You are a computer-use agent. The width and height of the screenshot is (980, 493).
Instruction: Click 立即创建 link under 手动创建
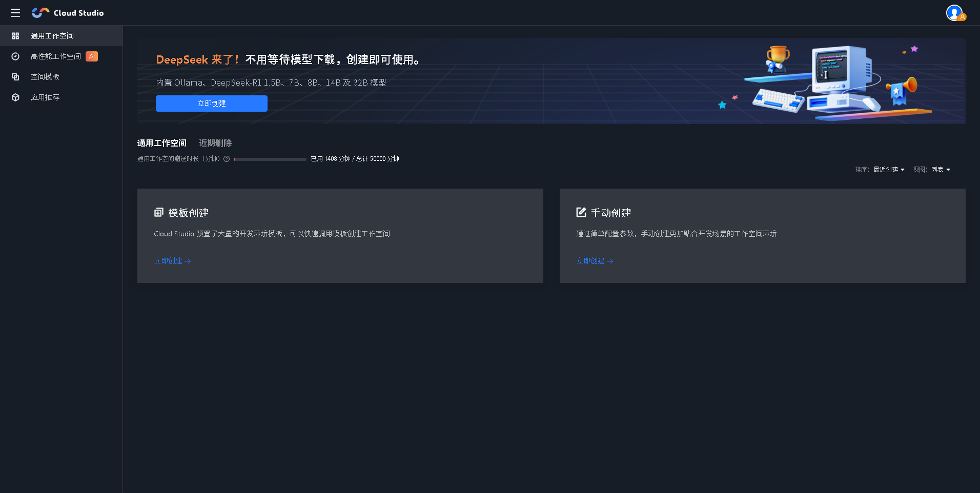point(595,261)
